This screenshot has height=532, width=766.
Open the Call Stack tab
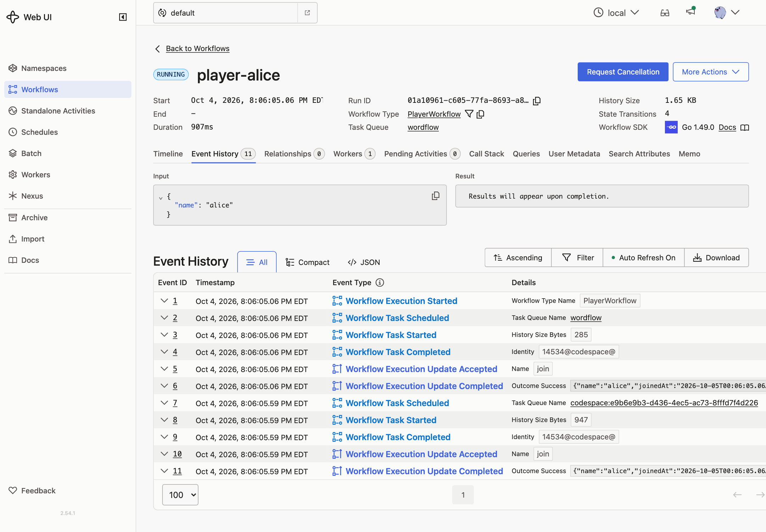pos(486,154)
